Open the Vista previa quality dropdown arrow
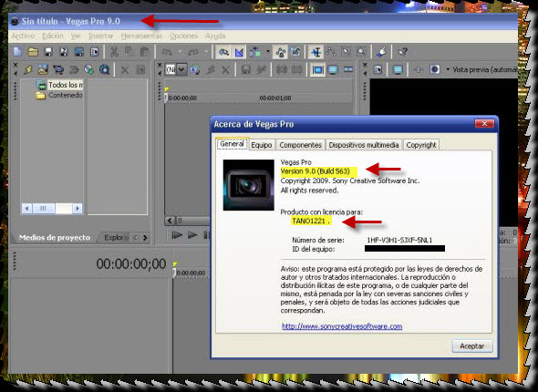 (448, 69)
